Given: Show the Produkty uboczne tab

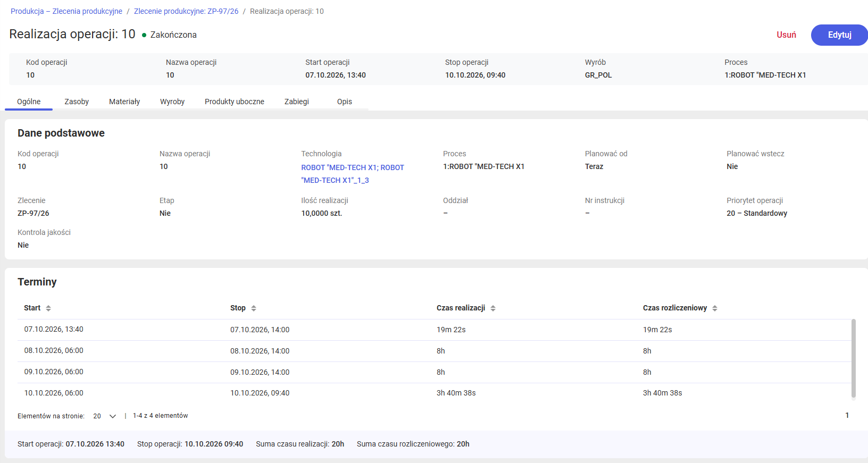Looking at the screenshot, I should pyautogui.click(x=235, y=102).
